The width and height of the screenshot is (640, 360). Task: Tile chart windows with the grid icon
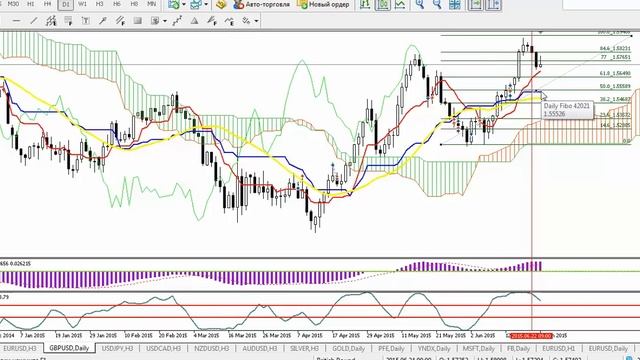pyautogui.click(x=454, y=4)
